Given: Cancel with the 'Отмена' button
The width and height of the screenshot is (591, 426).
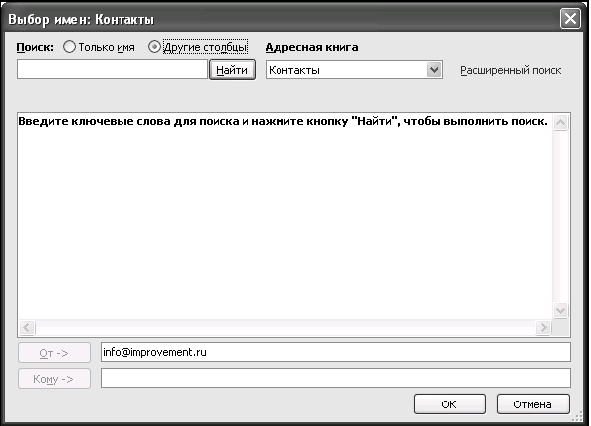Looking at the screenshot, I should point(533,404).
